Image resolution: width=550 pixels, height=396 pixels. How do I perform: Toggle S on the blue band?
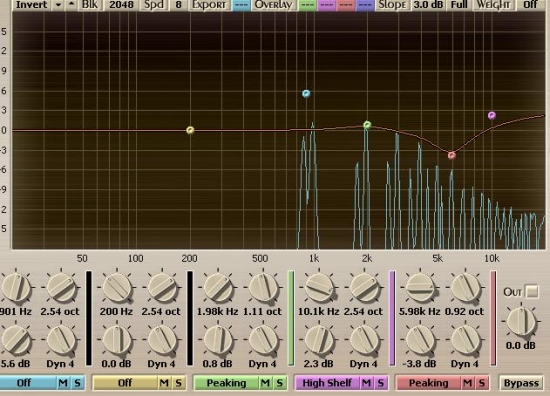tap(77, 383)
